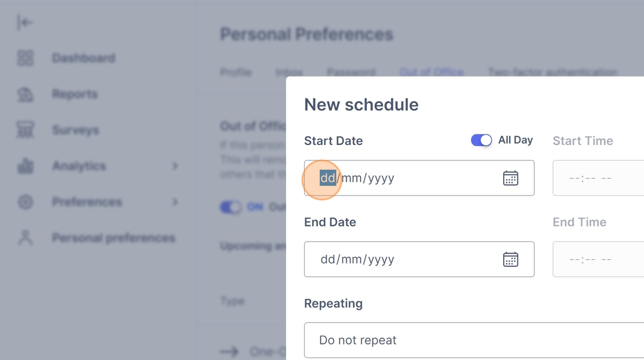644x360 pixels.
Task: Toggle the Out of Office ON switch
Action: [x=231, y=206]
